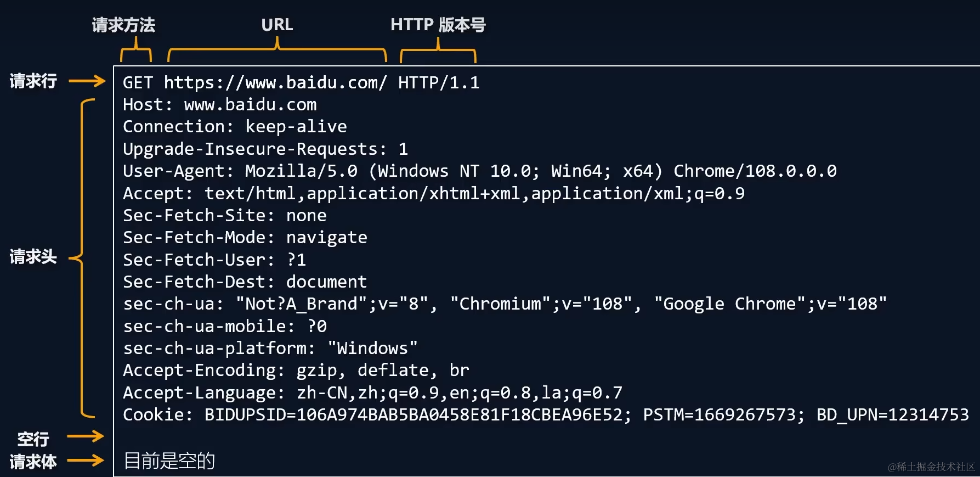Click the GET method text
Screen dimensions: 980x477
138,82
